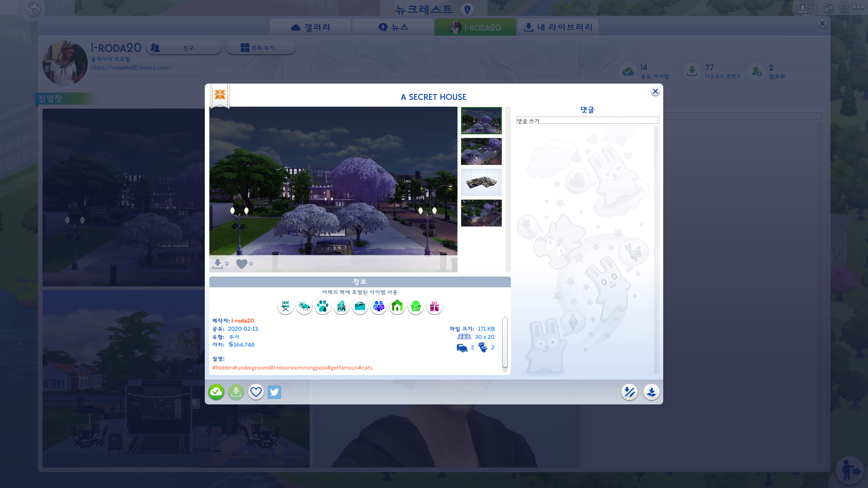
Task: Select the Cats & Dogs paw pack icon
Action: [x=323, y=307]
